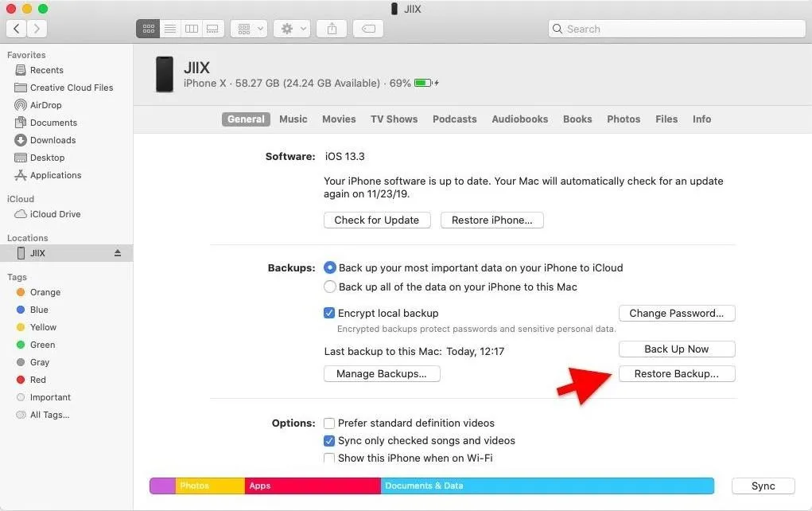812x511 pixels.
Task: Switch to icon view
Action: coord(148,29)
